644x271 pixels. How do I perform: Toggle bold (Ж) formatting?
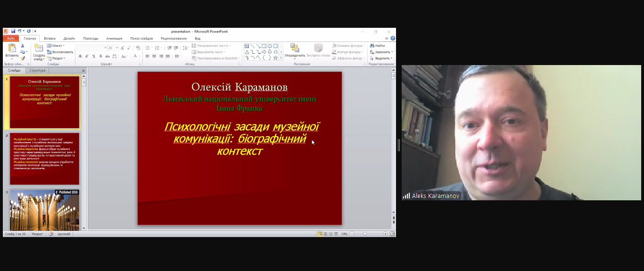(x=80, y=56)
